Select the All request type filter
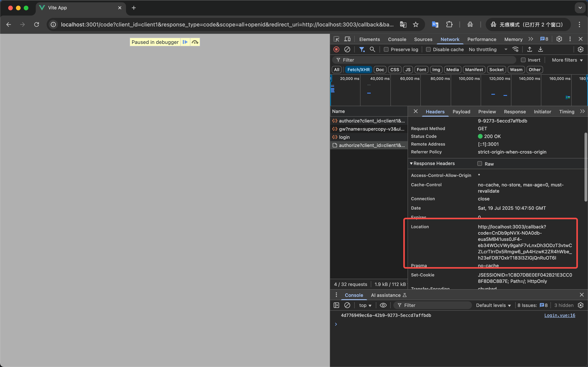This screenshot has height=367, width=588. coord(336,70)
